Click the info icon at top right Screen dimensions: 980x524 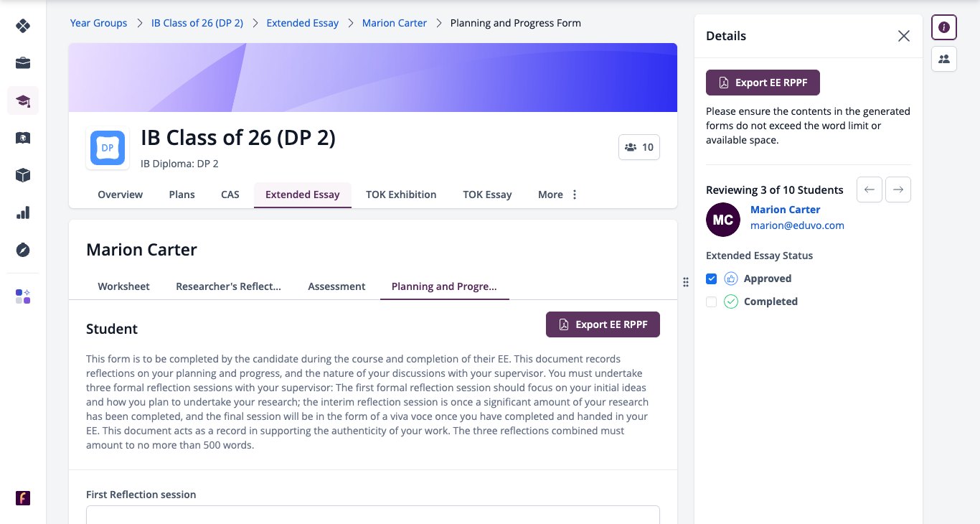[x=944, y=27]
